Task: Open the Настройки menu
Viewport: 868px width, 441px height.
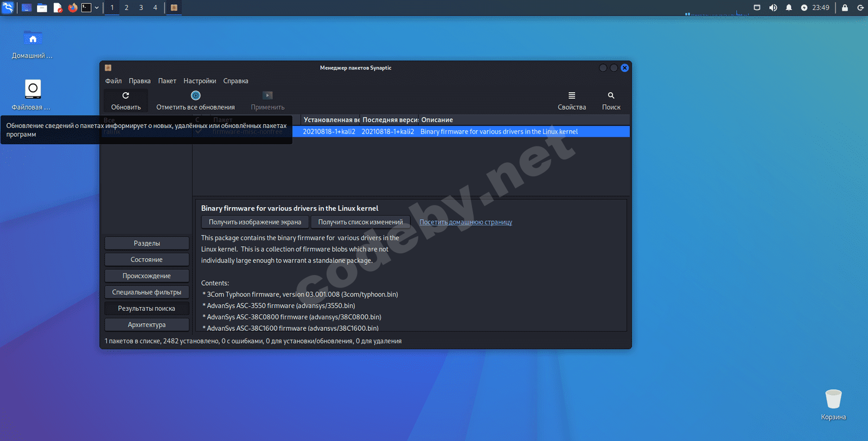Action: pyautogui.click(x=200, y=81)
